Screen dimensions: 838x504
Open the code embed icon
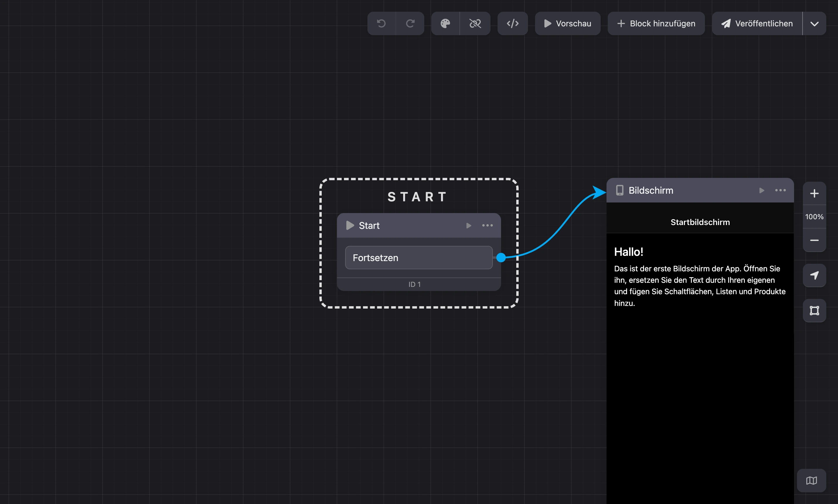coord(512,23)
